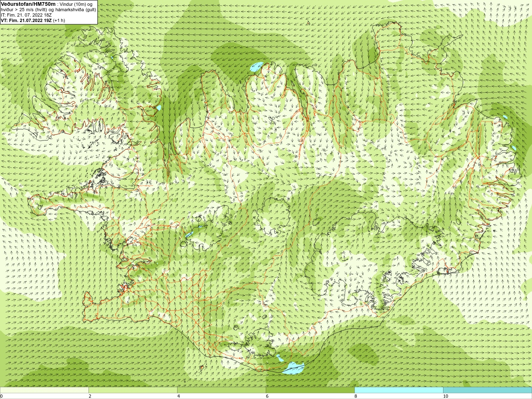Select the light green 2–4 m/s color band

(133, 390)
